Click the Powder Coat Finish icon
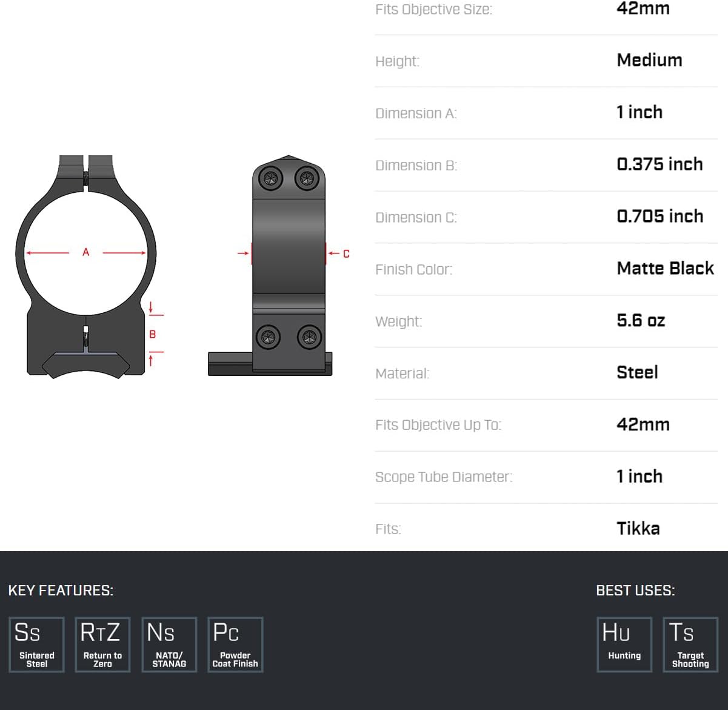The width and height of the screenshot is (728, 710). [x=235, y=645]
